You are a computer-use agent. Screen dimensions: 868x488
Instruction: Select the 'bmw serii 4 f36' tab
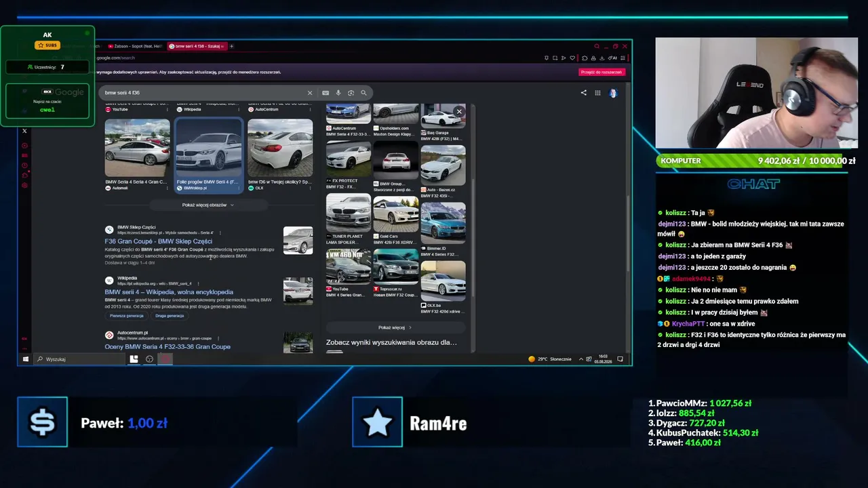coord(196,46)
